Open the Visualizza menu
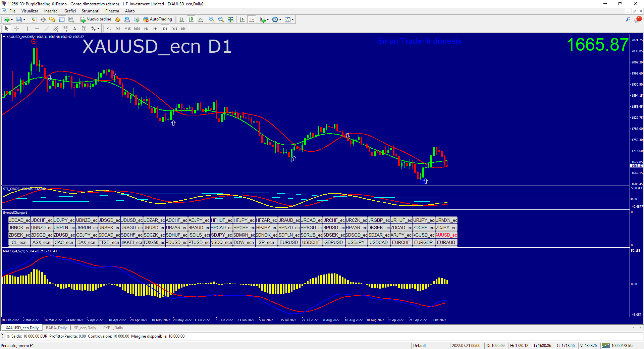The height and width of the screenshot is (349, 644). pyautogui.click(x=30, y=11)
